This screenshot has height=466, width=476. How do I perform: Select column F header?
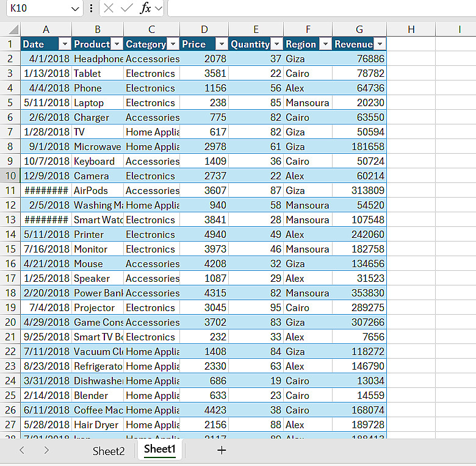point(308,29)
